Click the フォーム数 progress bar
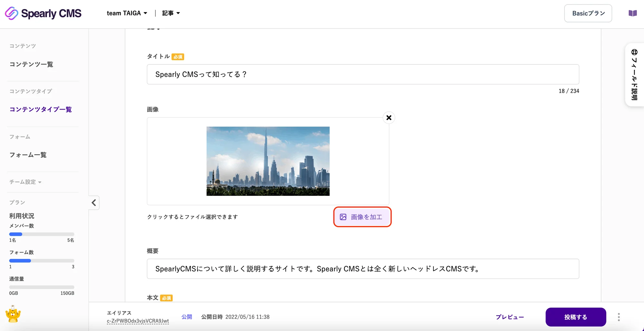This screenshot has width=644, height=331. (x=42, y=260)
